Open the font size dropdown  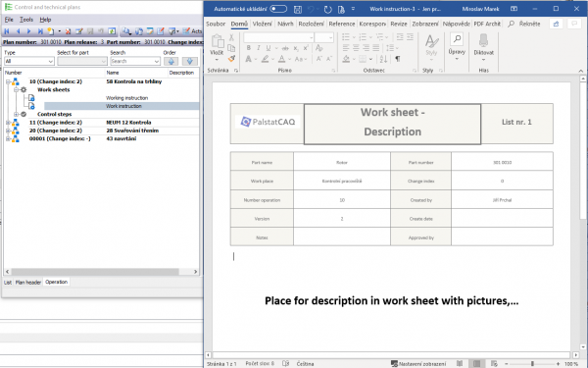coord(330,37)
